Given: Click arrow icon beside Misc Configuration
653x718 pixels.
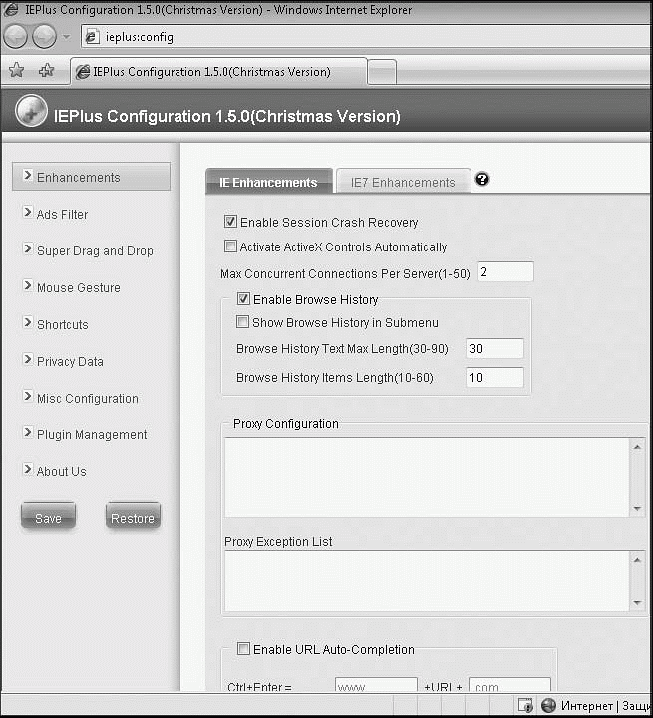Looking at the screenshot, I should coord(27,396).
